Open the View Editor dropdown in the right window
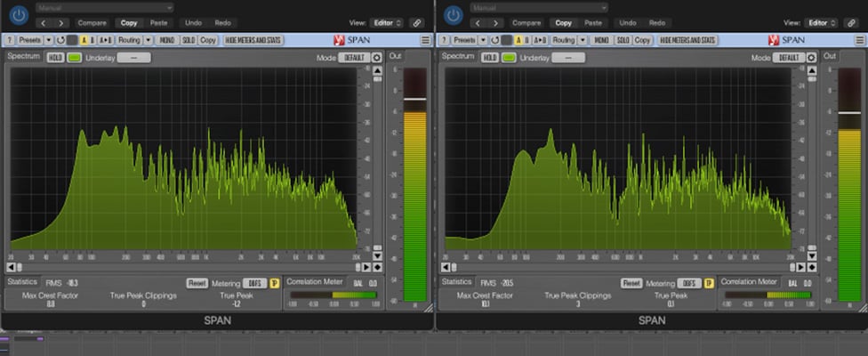 point(822,23)
